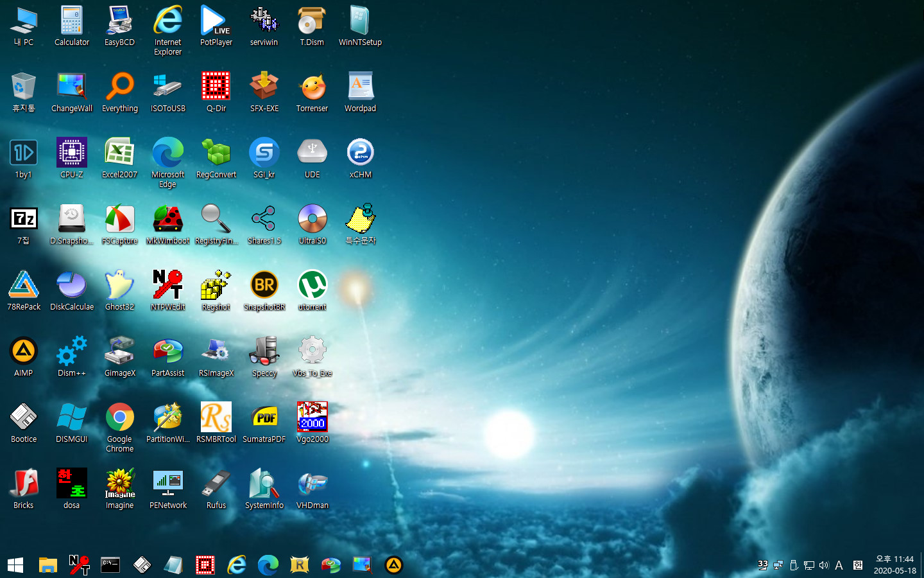Image resolution: width=924 pixels, height=578 pixels.
Task: Click the volume speaker tray icon
Action: [824, 565]
